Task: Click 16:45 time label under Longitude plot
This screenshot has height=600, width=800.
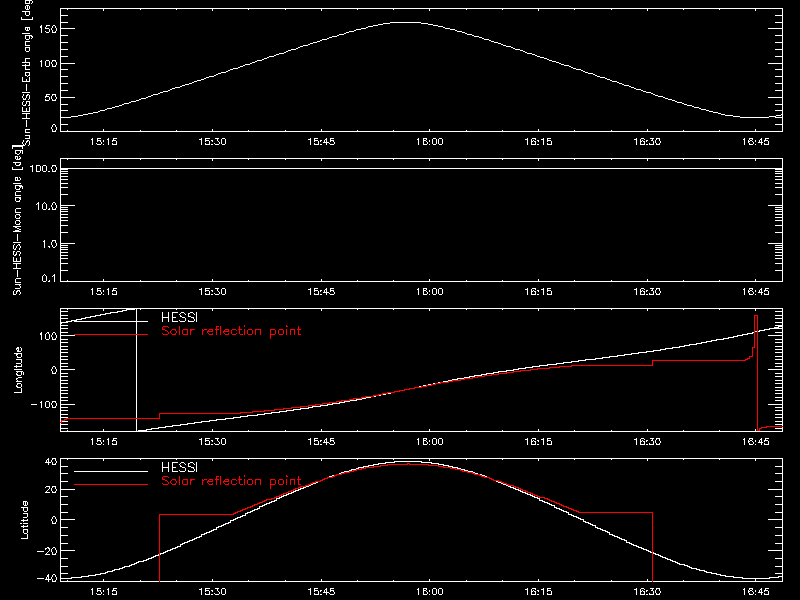Action: point(756,442)
